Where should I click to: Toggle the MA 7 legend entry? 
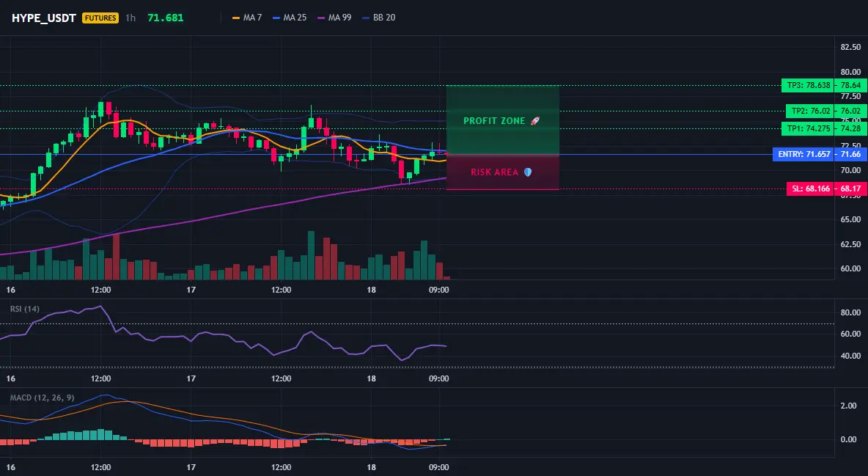247,18
